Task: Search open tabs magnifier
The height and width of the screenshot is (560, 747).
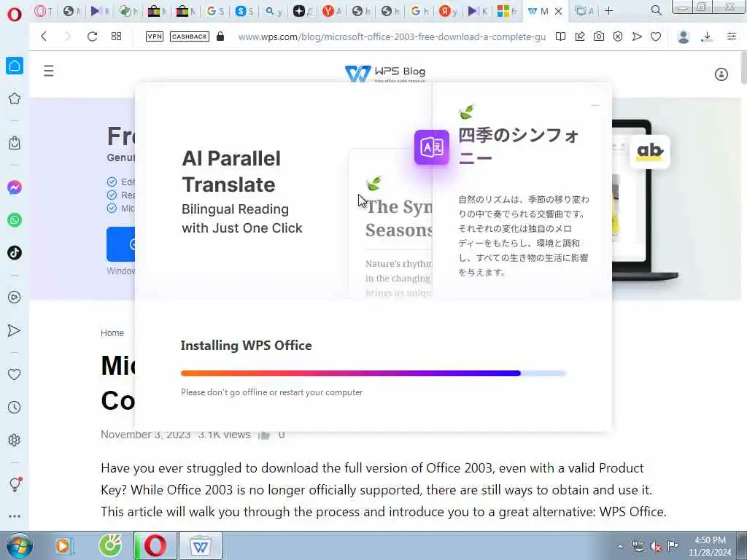Action: tap(656, 10)
